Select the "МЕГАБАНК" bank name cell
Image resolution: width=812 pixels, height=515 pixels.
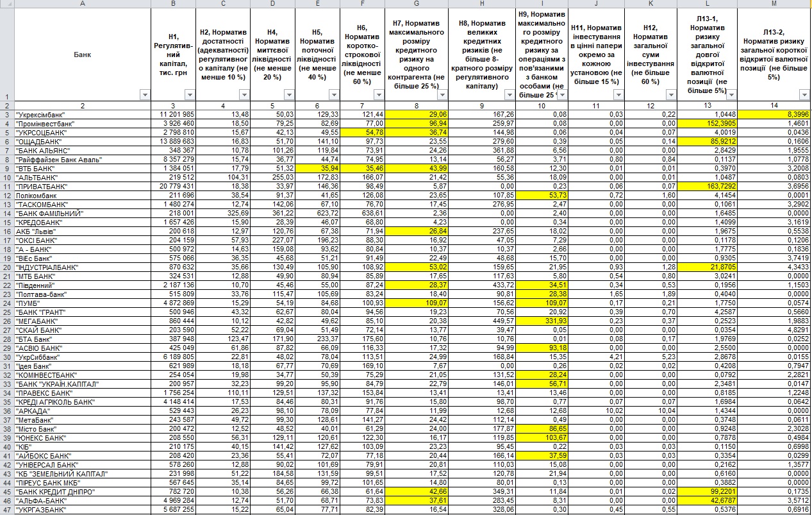click(x=83, y=321)
